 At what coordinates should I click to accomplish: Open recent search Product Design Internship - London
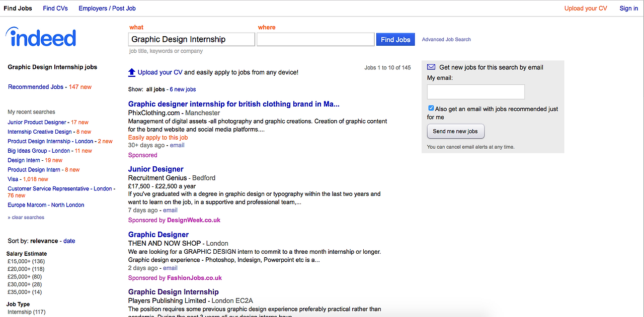[x=50, y=141]
